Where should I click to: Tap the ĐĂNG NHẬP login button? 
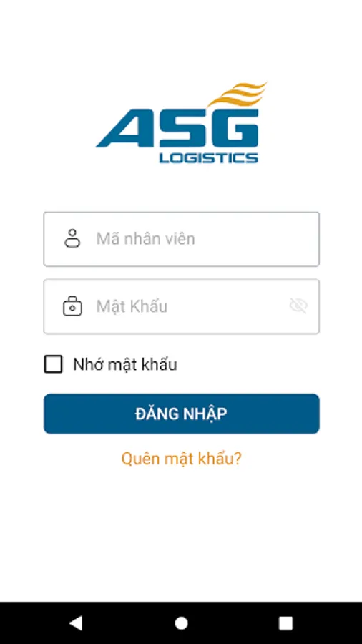pyautogui.click(x=182, y=414)
